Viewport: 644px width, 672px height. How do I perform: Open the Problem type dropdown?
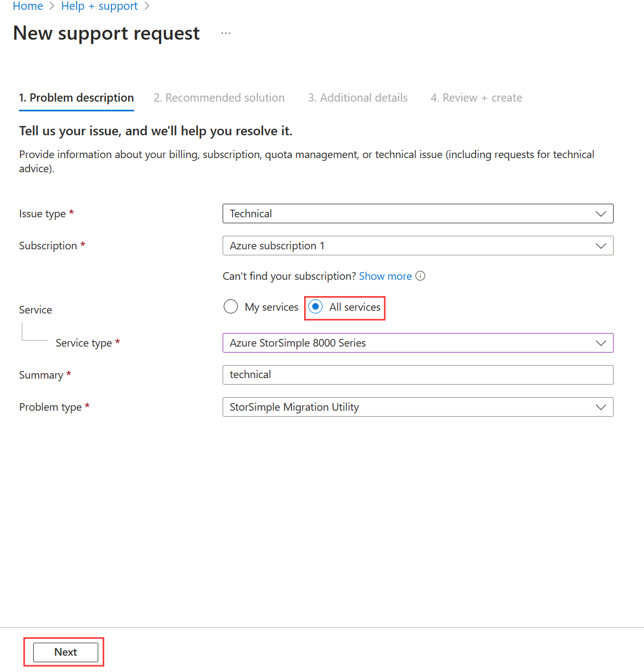point(601,407)
